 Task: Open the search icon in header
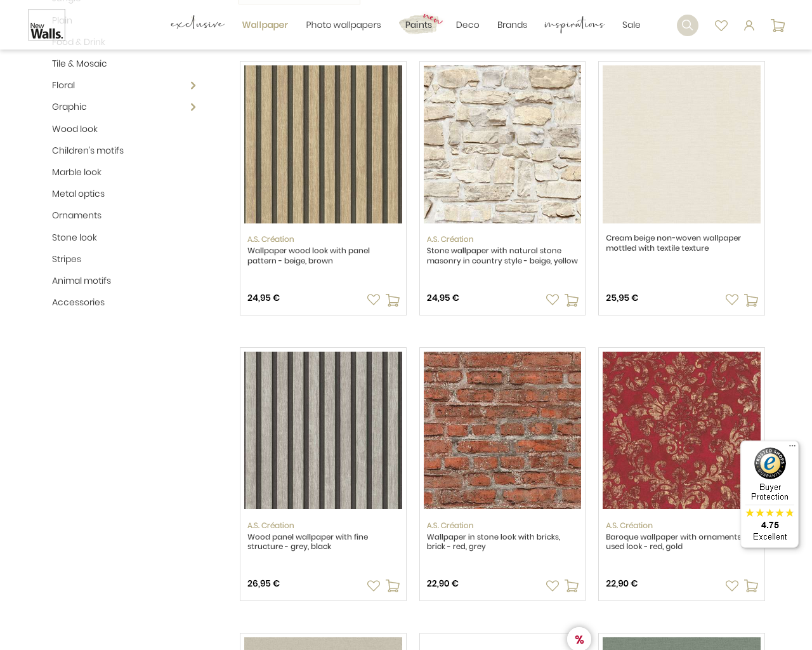click(x=687, y=25)
